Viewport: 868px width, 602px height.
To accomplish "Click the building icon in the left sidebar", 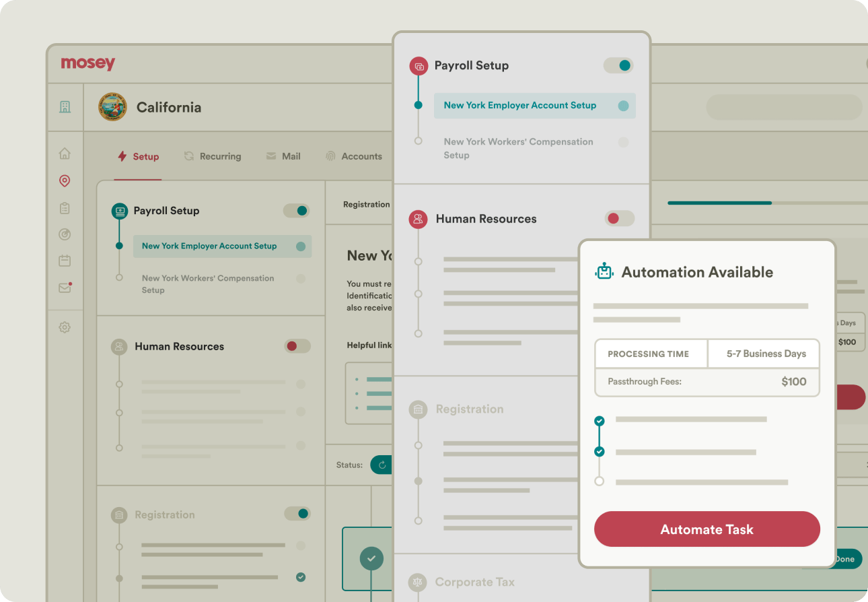I will click(x=65, y=107).
